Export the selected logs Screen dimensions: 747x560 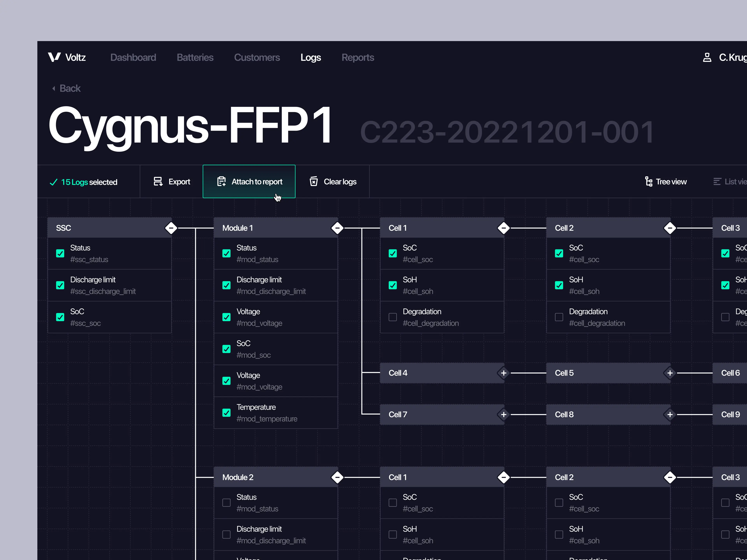click(x=172, y=182)
